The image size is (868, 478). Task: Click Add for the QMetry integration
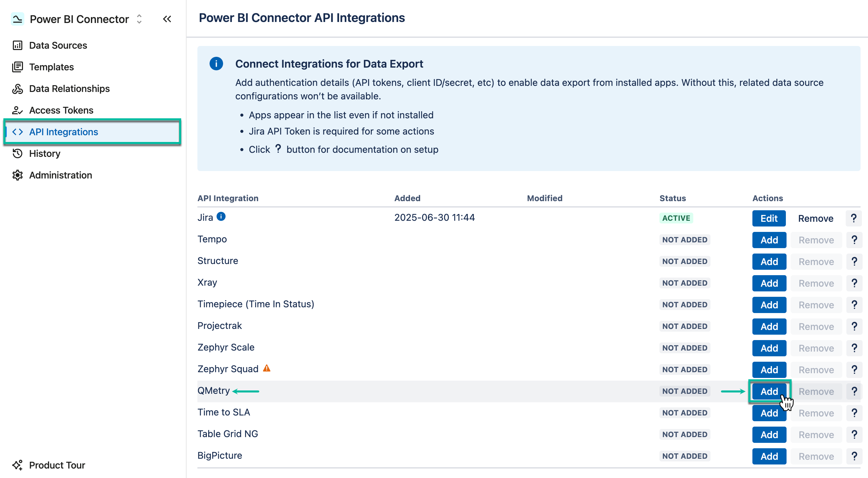[769, 391]
